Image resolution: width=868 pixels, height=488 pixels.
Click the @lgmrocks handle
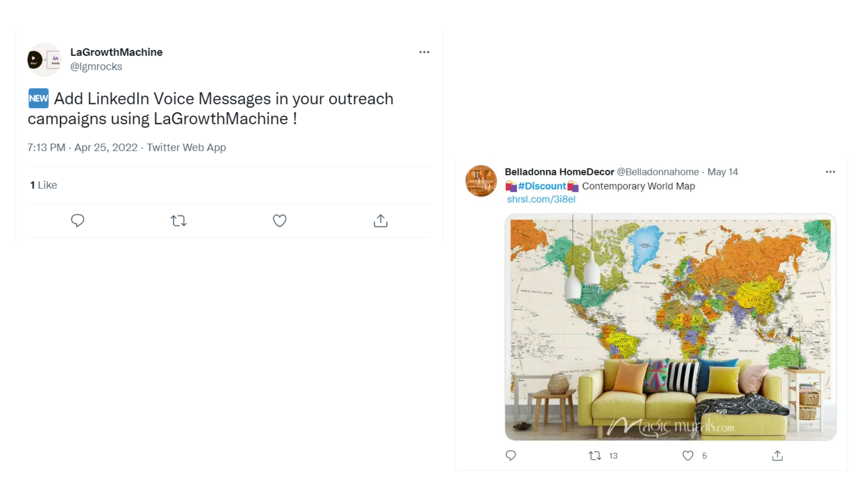coord(96,66)
